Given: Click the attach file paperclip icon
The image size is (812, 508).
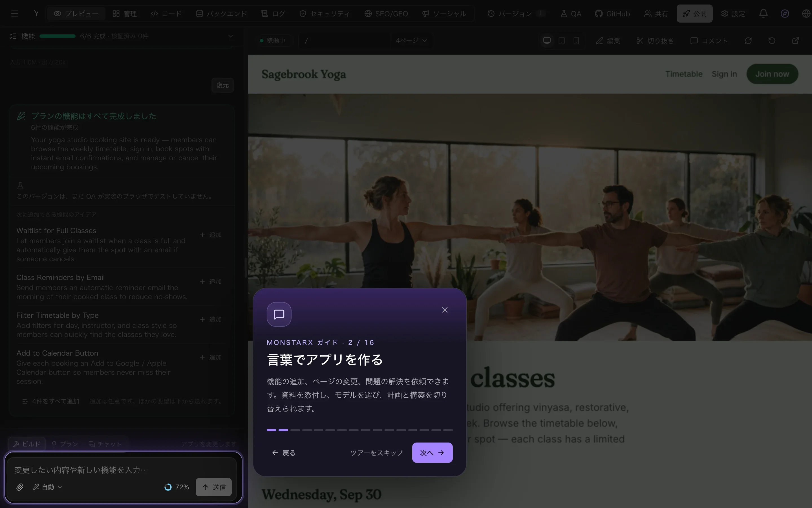Looking at the screenshot, I should pyautogui.click(x=20, y=487).
